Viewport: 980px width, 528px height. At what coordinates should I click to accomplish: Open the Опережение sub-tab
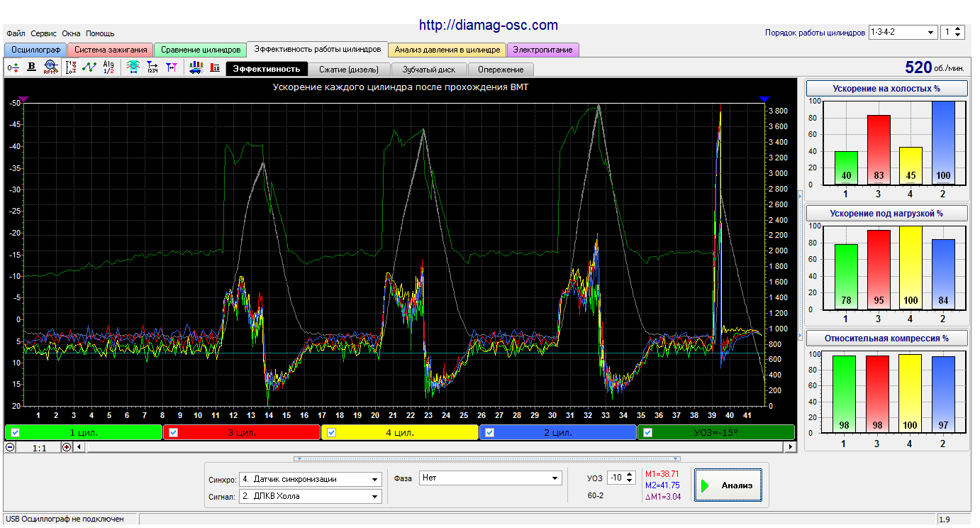point(501,70)
